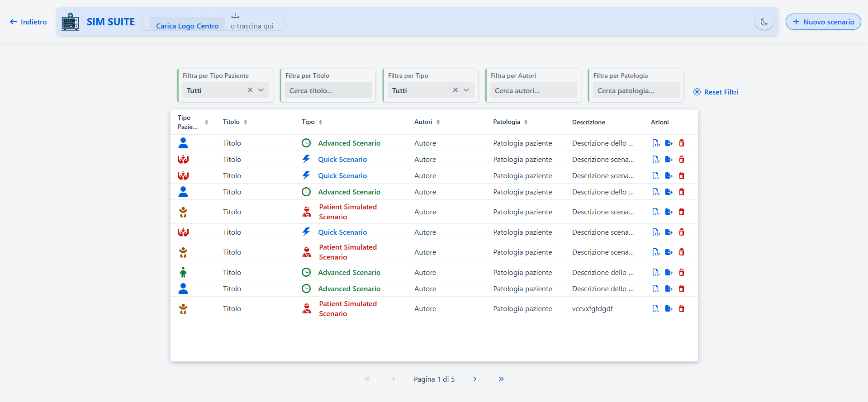Click the Titolo column header label

point(231,122)
